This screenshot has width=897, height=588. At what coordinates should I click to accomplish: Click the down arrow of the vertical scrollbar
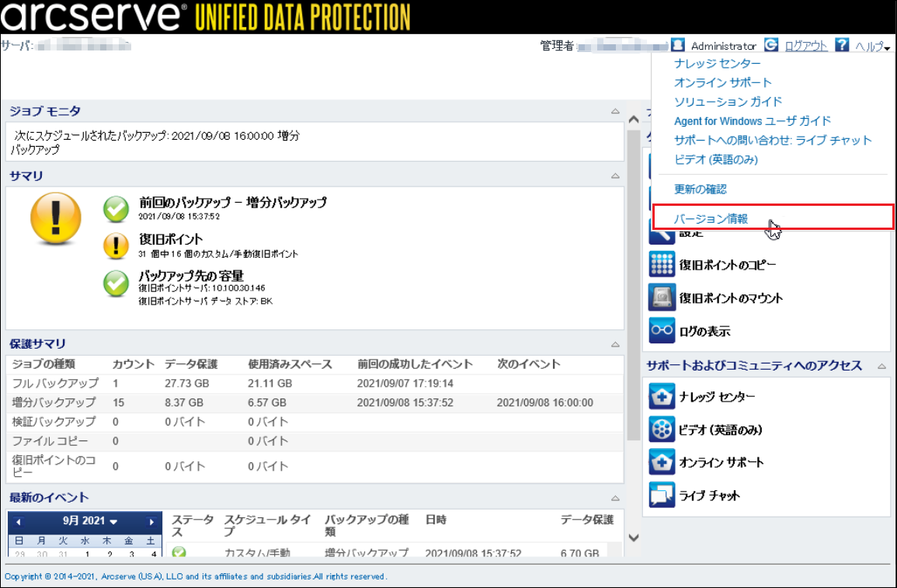click(633, 537)
